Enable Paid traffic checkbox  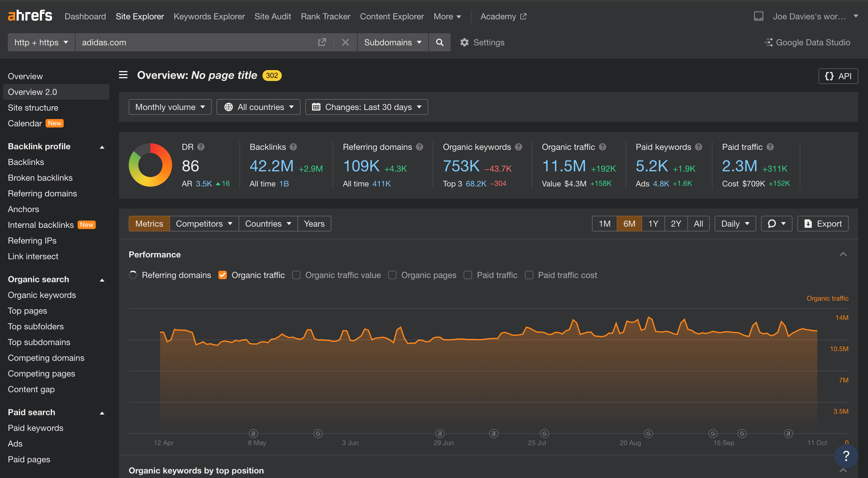coord(467,275)
